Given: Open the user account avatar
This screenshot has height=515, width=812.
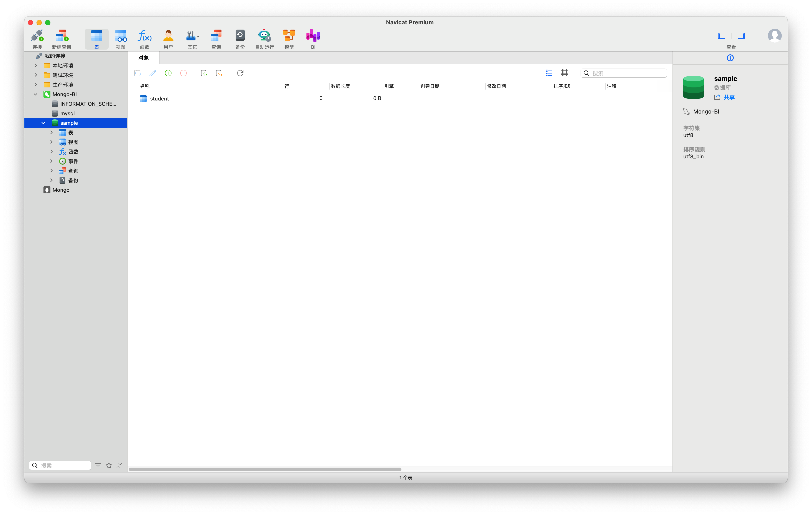Looking at the screenshot, I should [775, 35].
